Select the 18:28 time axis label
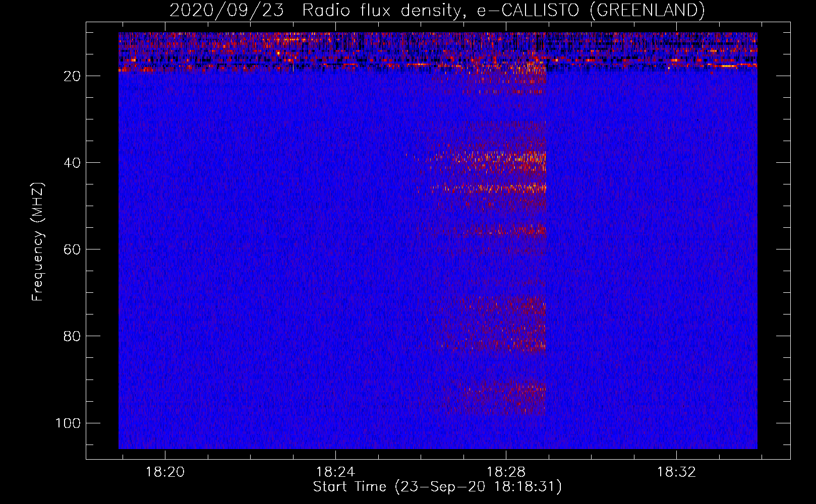The image size is (816, 504). pos(506,472)
